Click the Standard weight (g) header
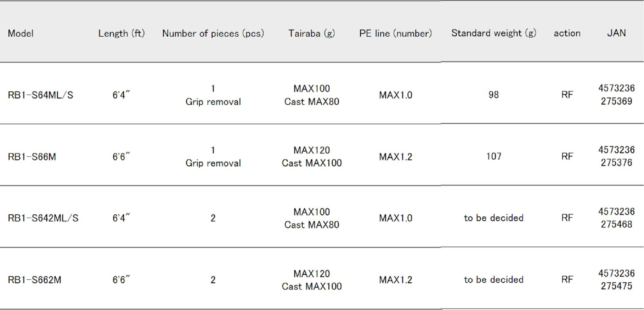The width and height of the screenshot is (644, 310). coord(494,33)
